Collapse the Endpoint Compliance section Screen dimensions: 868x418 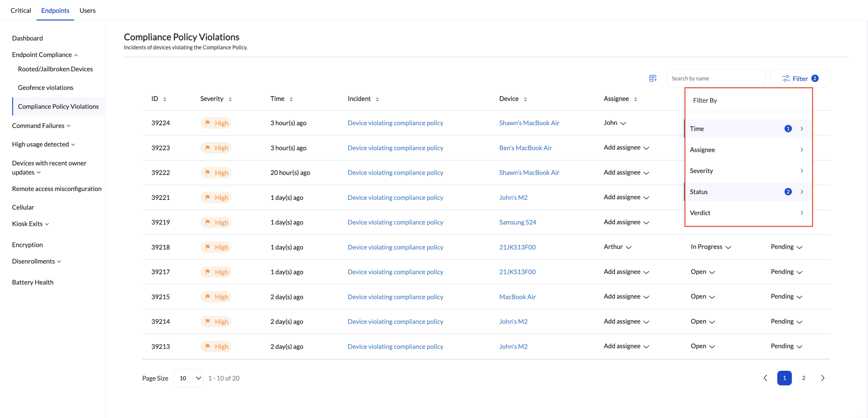[76, 55]
